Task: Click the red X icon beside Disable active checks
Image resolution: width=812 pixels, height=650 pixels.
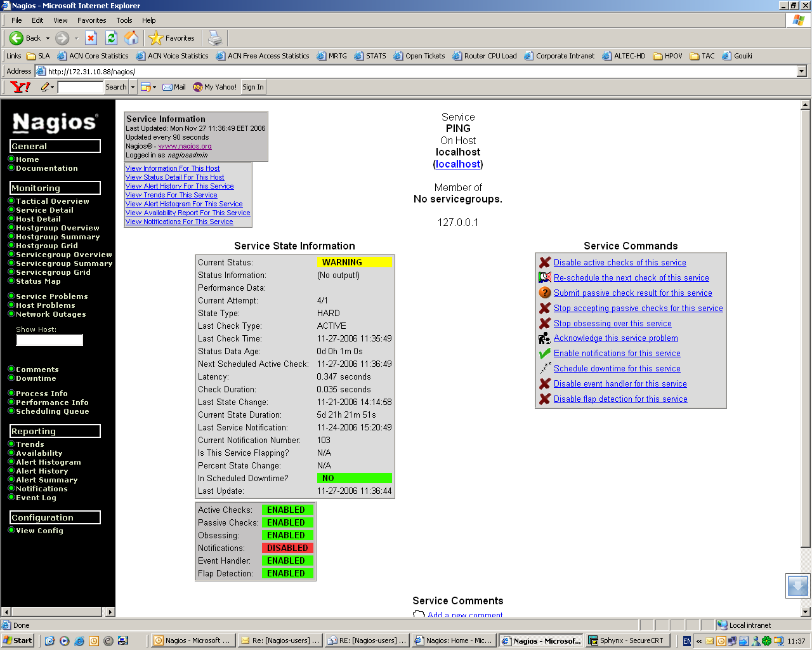Action: pos(544,262)
